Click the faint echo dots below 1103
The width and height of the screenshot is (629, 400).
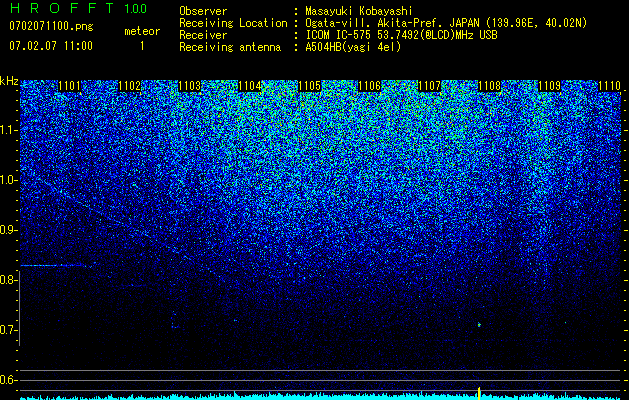coord(174,320)
